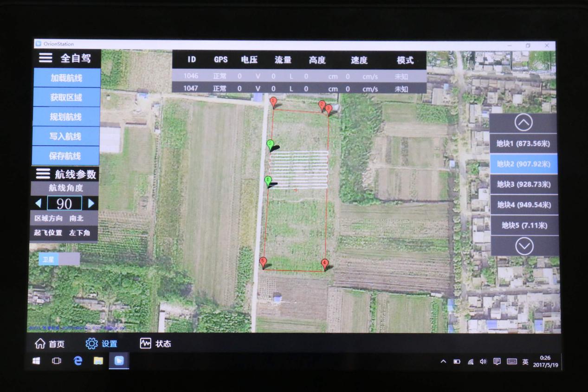Click the route angle input showing 90
This screenshot has width=588, height=392.
coord(65,203)
